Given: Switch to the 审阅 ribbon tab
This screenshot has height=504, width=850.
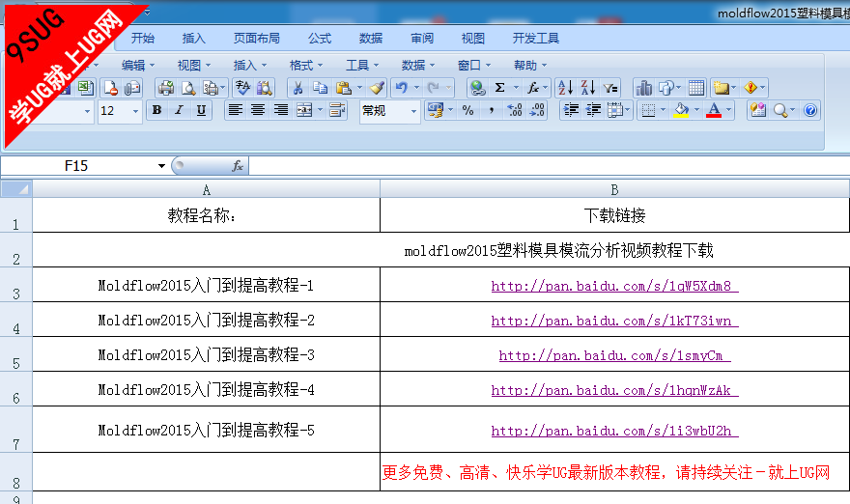Looking at the screenshot, I should coord(422,39).
